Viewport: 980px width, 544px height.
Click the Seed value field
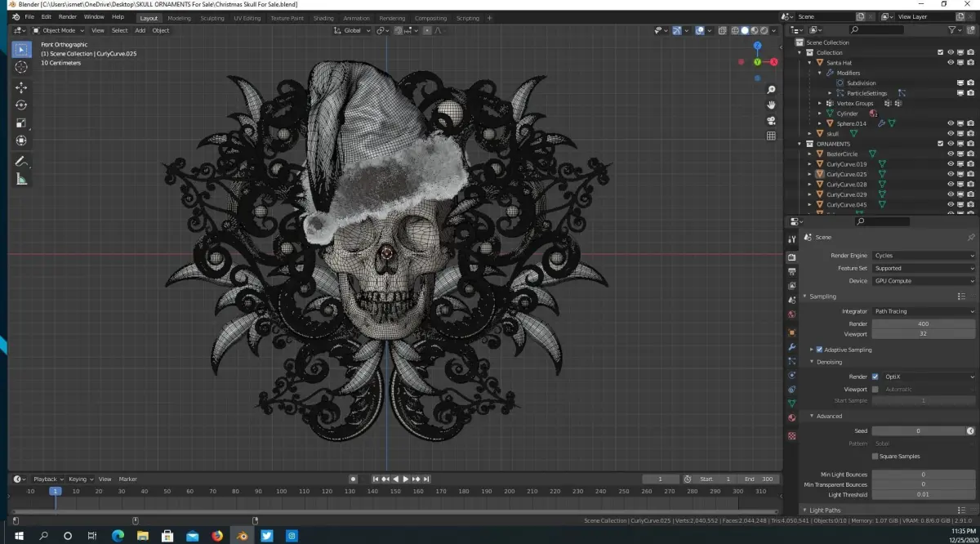click(x=919, y=431)
